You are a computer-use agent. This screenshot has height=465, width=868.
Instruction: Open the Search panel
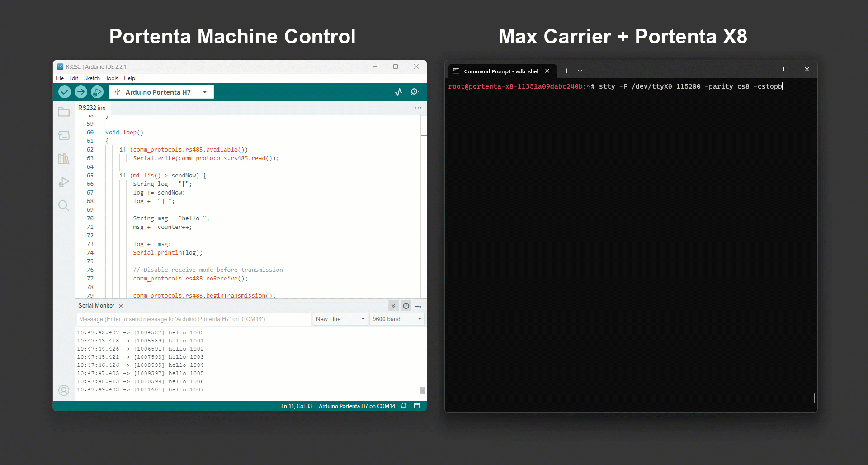pos(64,205)
